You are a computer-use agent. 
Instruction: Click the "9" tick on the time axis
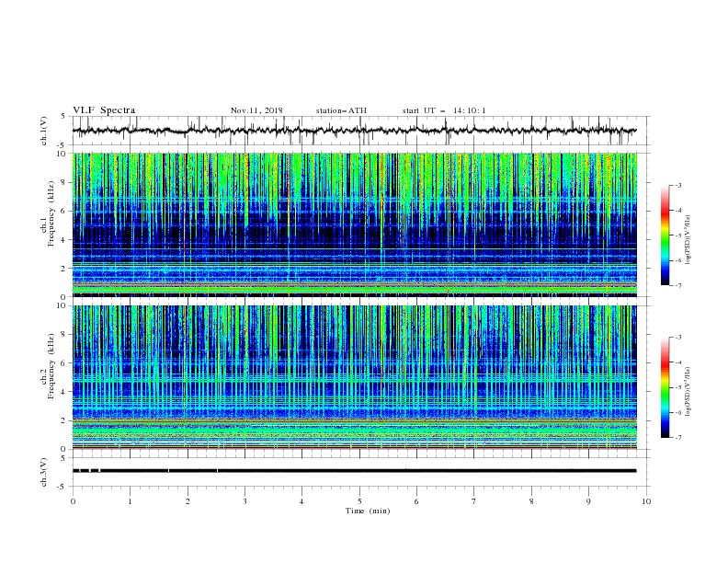tap(588, 501)
